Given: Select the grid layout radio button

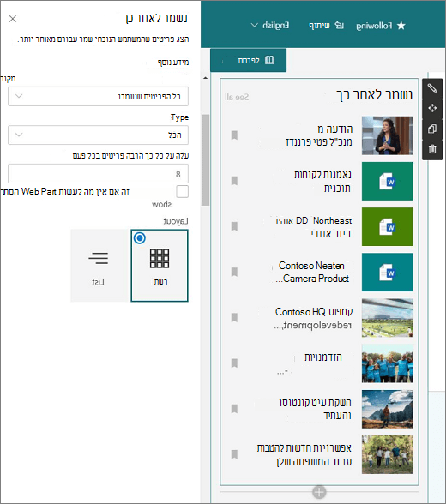Looking at the screenshot, I should pos(140,238).
